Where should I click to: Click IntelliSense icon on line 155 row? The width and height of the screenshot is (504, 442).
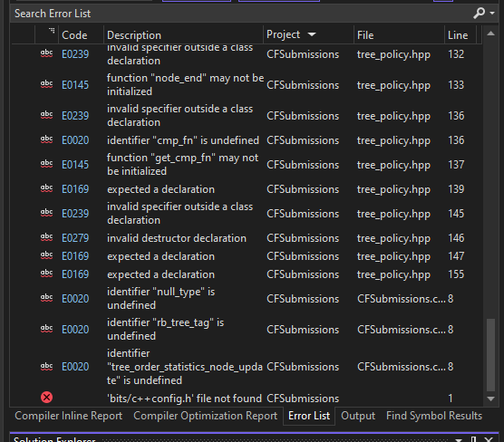46,274
